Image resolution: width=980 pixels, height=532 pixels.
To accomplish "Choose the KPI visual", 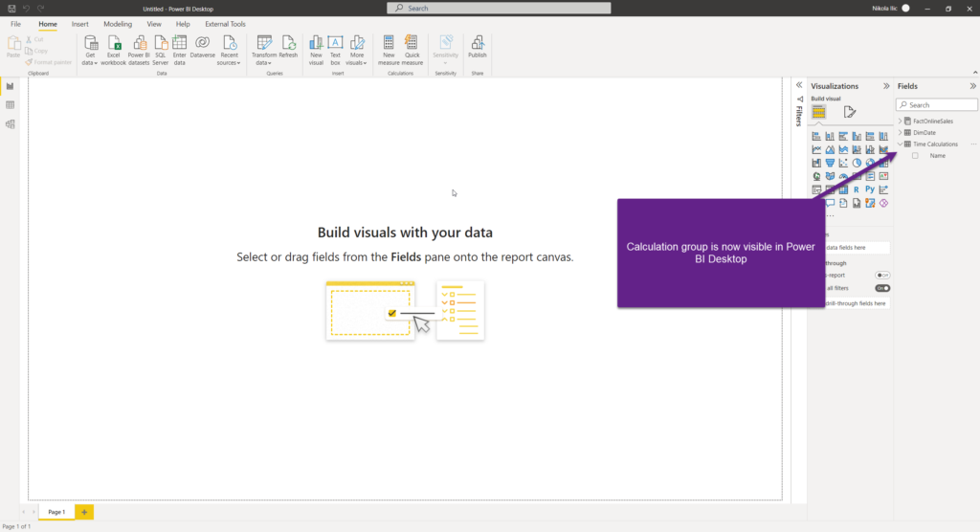I will pyautogui.click(x=883, y=176).
